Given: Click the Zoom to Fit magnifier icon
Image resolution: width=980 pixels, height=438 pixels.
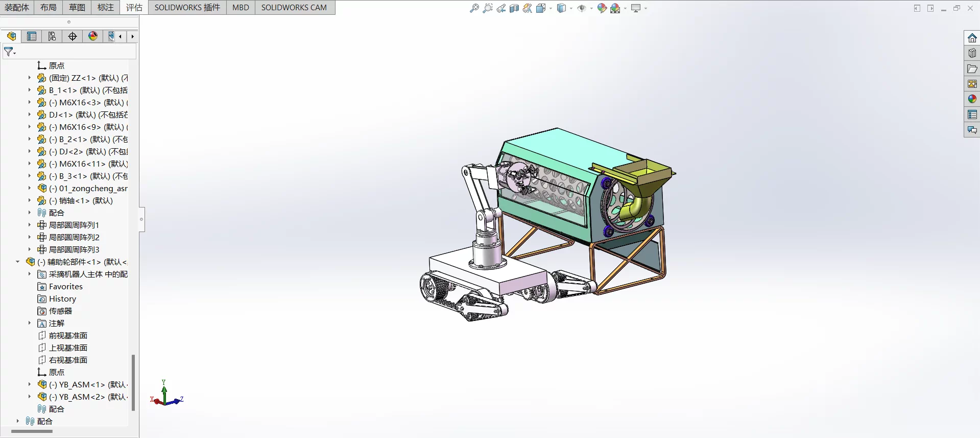Looking at the screenshot, I should (474, 8).
